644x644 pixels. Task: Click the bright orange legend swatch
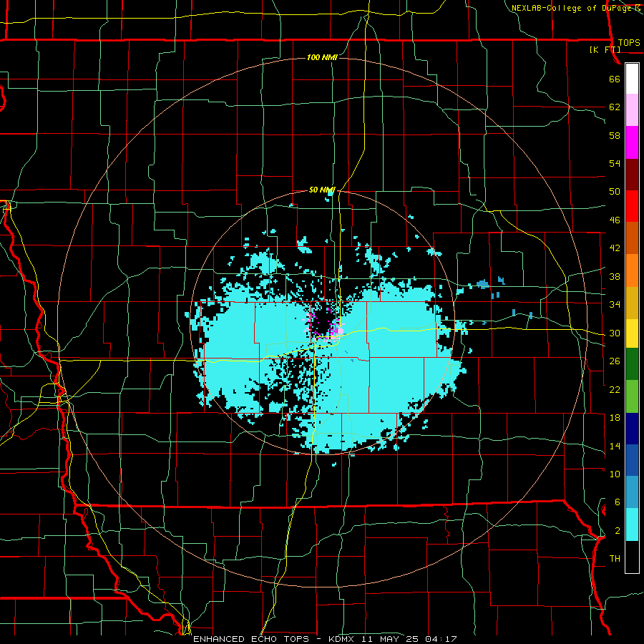click(632, 270)
